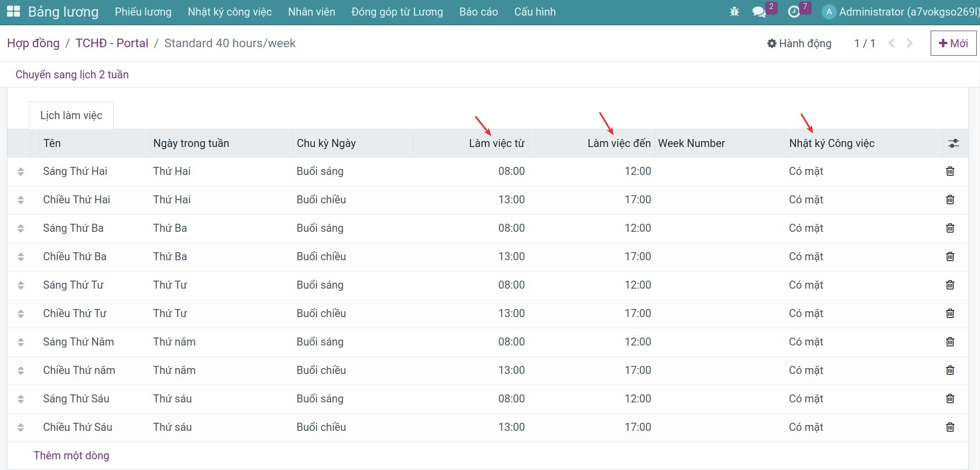Go to Hợp đồng breadcrumb

coord(33,43)
